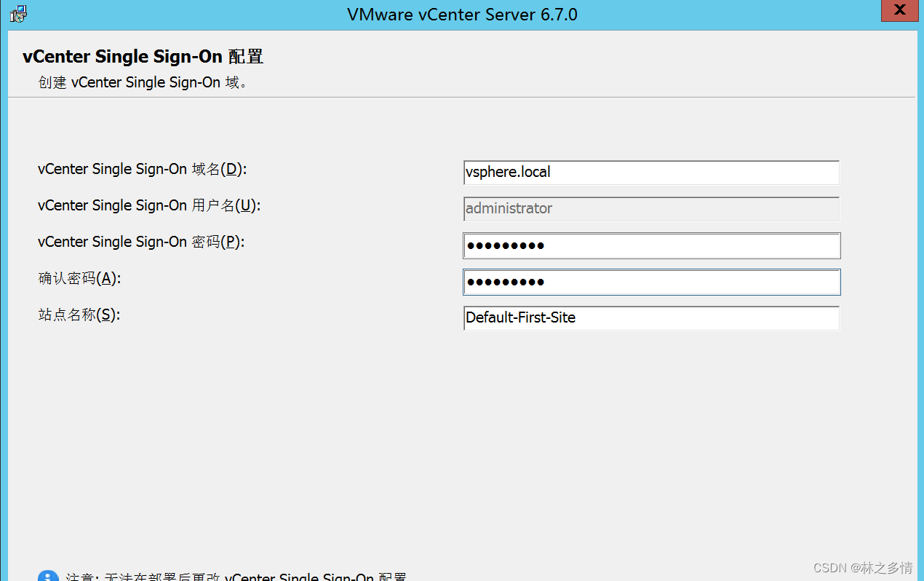
Task: Focus the confirm password field
Action: click(652, 282)
